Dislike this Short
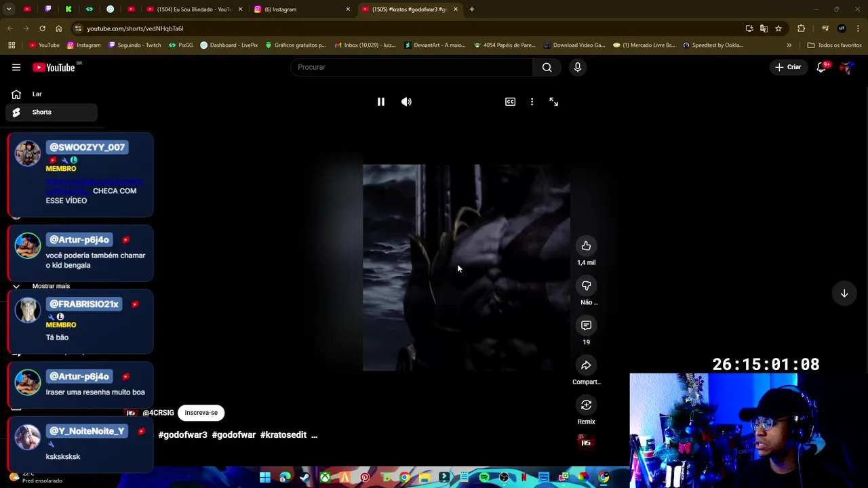This screenshot has height=488, width=868. tap(586, 285)
